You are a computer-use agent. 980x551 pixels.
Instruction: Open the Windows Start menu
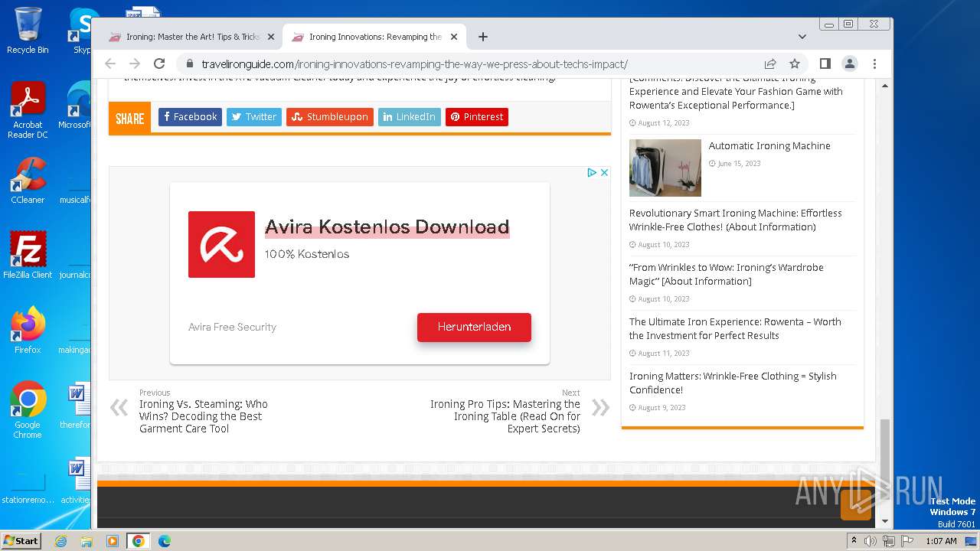[21, 540]
